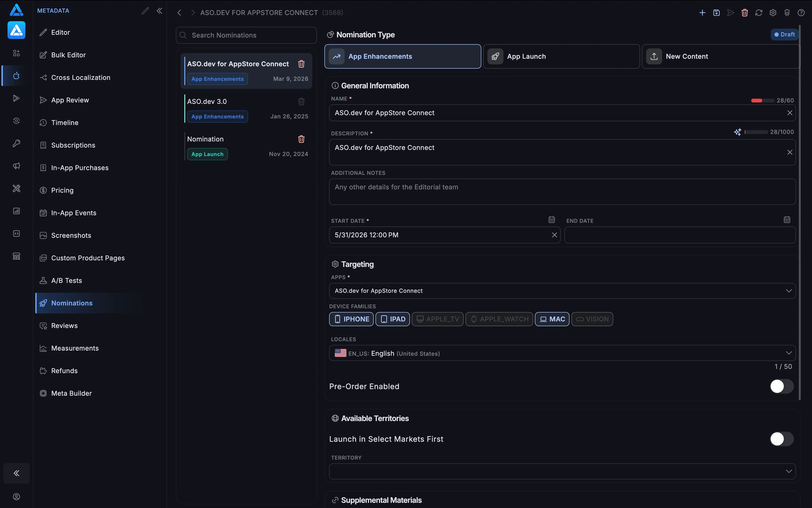812x508 pixels.
Task: Clear the Start Date value
Action: tap(554, 235)
